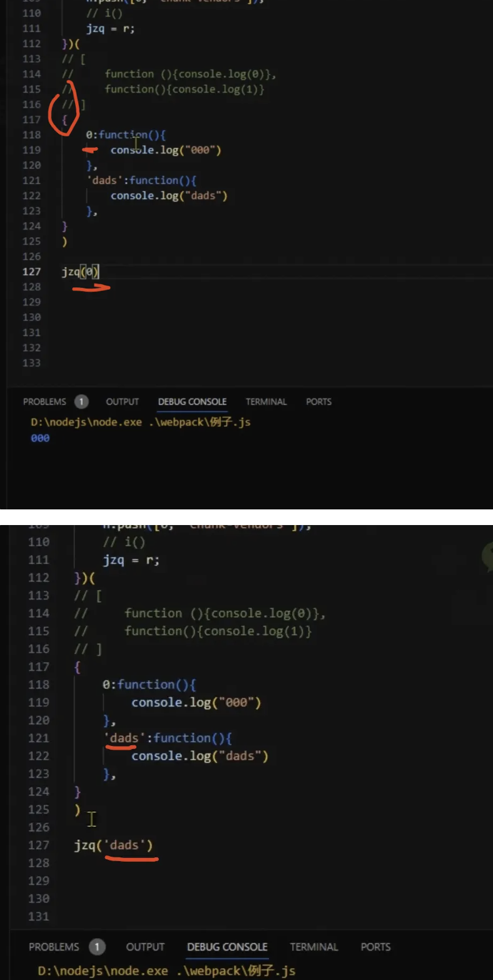Click DEBUG CONSOLE tab in the upper panel
Viewport: 493px width, 980px height.
[x=192, y=402]
